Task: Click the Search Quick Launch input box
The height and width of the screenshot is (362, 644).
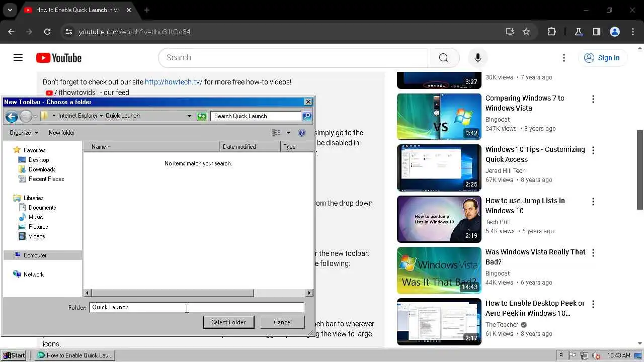Action: (x=256, y=116)
